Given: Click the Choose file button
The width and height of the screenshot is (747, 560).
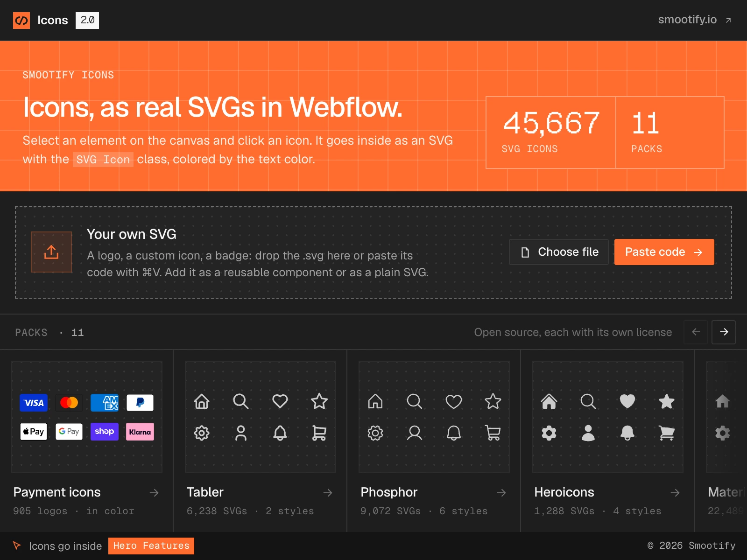Looking at the screenshot, I should (559, 252).
